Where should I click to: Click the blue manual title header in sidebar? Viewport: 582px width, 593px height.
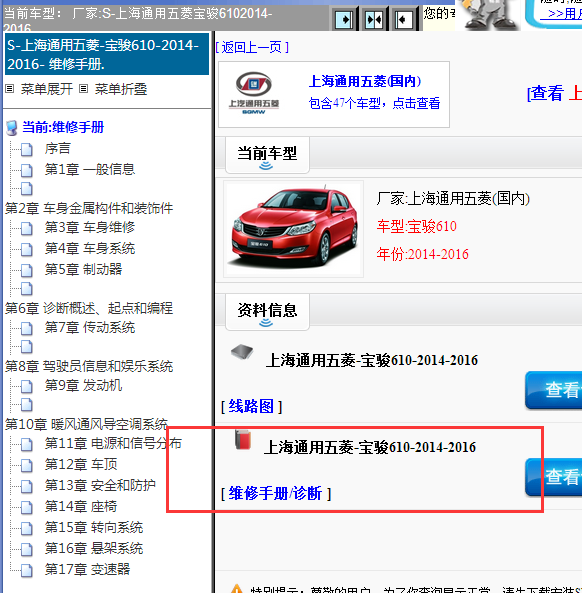(107, 54)
